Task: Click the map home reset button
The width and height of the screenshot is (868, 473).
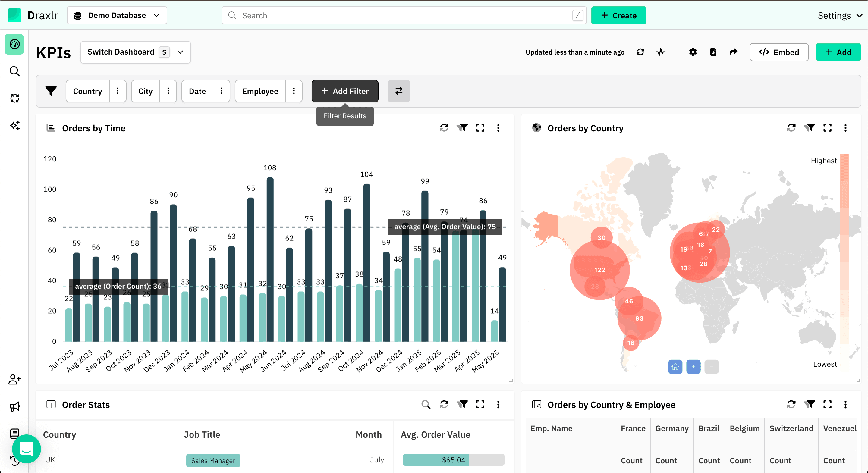Action: point(675,367)
